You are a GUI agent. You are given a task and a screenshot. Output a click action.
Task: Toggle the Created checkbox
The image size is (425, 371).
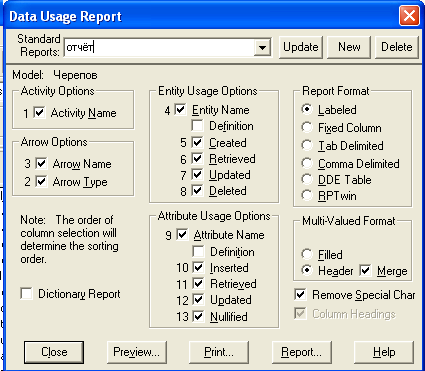197,142
